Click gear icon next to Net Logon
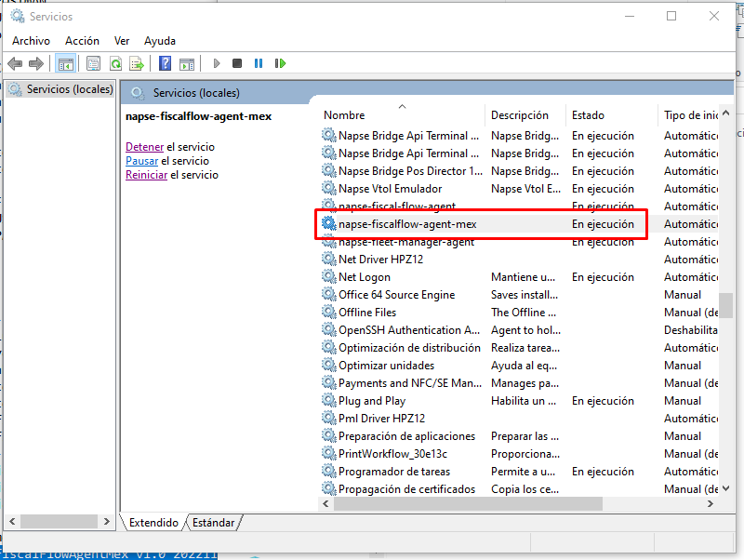The image size is (744, 560). pyautogui.click(x=328, y=276)
